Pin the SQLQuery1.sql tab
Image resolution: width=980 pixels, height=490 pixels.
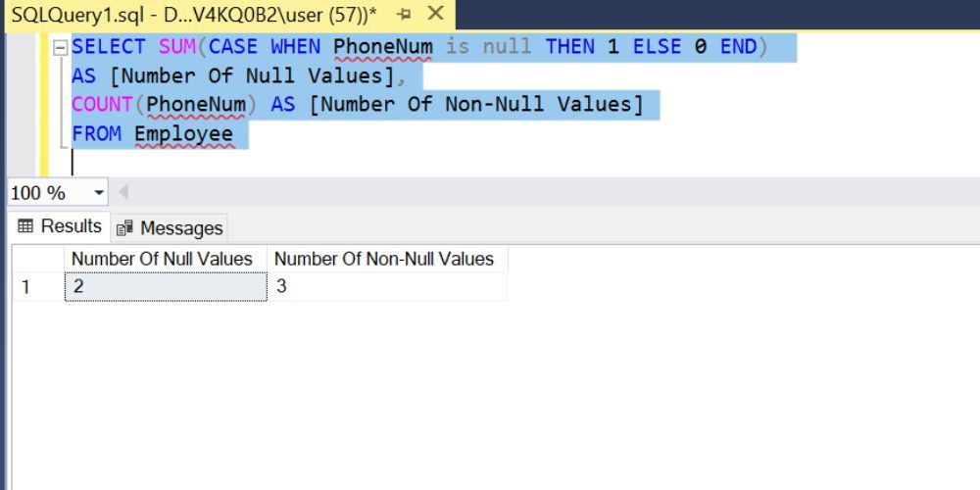pyautogui.click(x=404, y=15)
